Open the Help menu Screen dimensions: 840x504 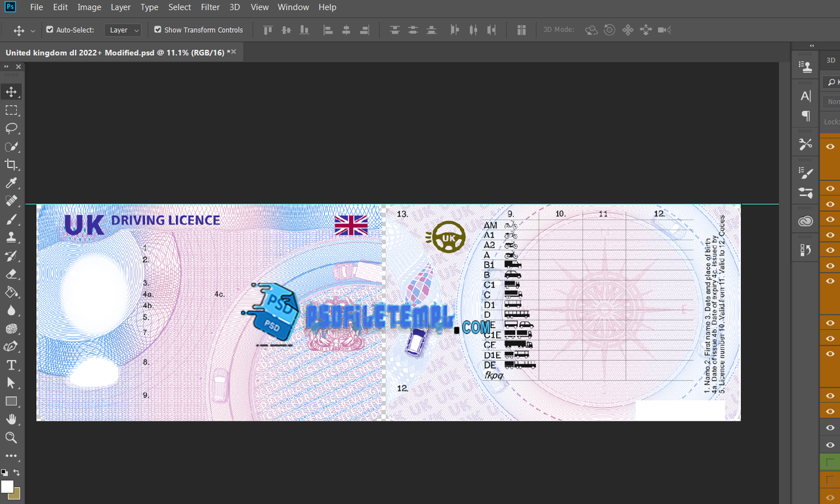point(327,7)
